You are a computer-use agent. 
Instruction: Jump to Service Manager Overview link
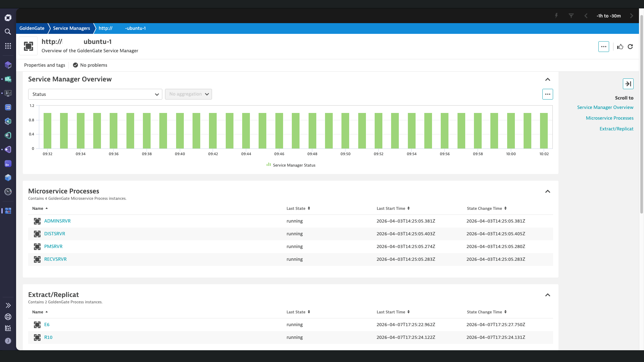click(605, 107)
